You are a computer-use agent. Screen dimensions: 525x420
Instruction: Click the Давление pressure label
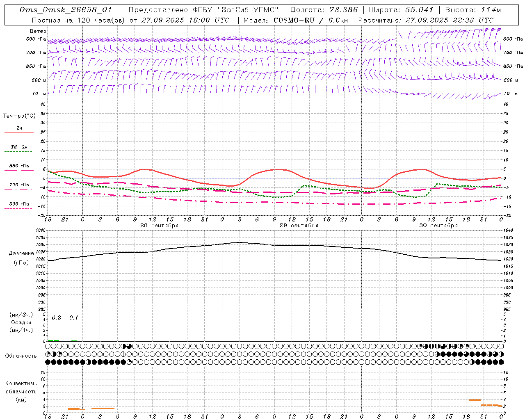click(21, 253)
